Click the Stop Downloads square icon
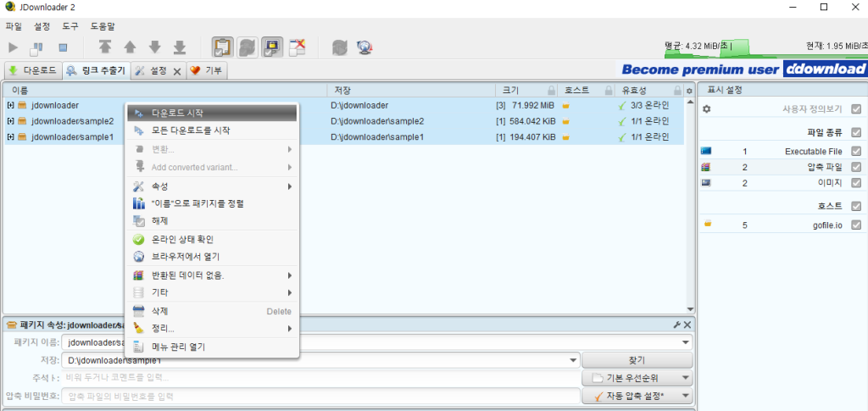This screenshot has height=411, width=868. click(63, 48)
